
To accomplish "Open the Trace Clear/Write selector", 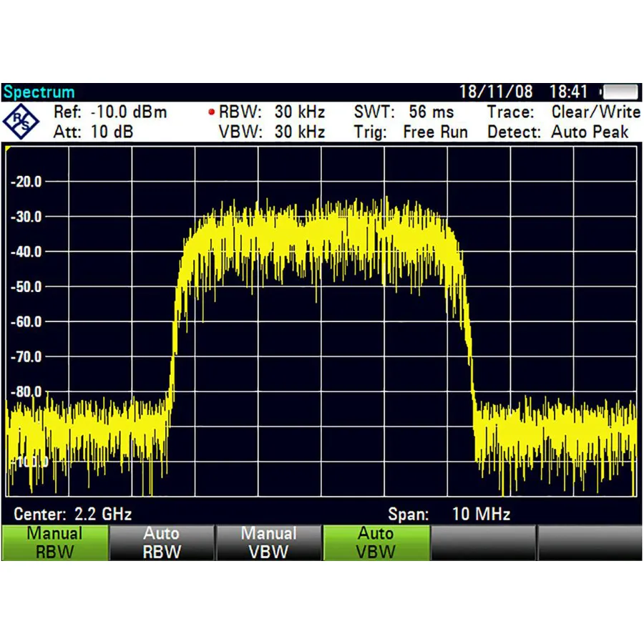I will click(x=565, y=112).
